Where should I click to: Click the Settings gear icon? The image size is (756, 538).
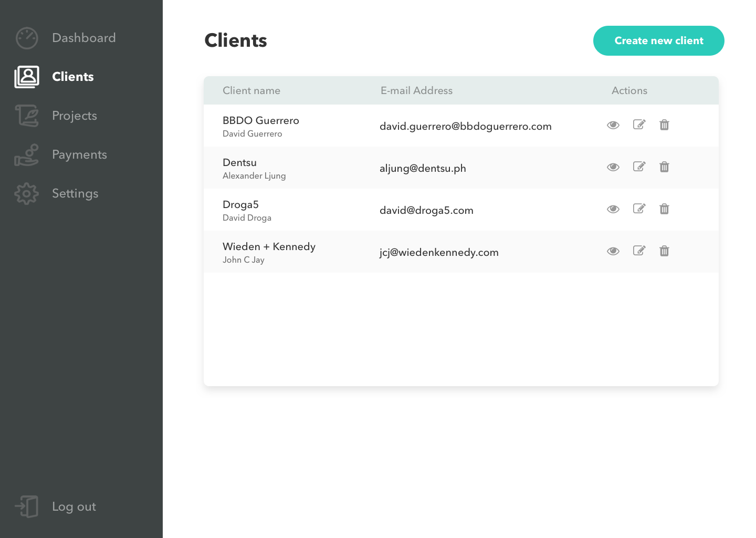[27, 193]
